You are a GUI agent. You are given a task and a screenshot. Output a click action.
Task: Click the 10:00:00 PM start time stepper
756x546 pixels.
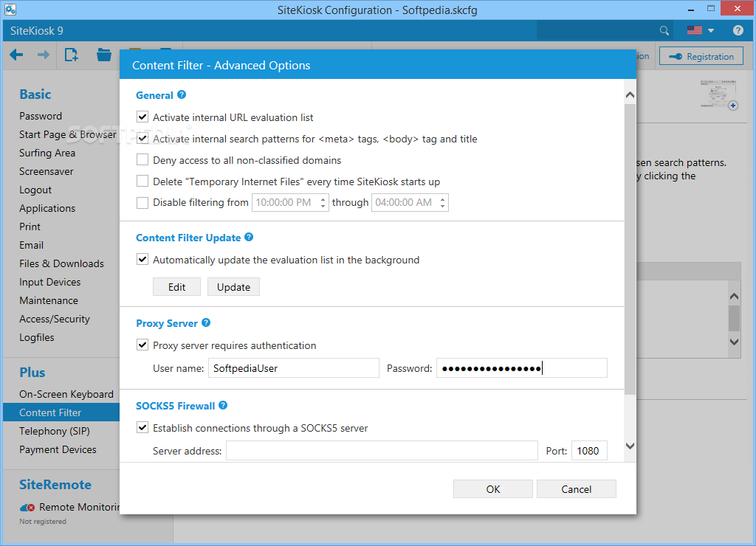click(323, 202)
